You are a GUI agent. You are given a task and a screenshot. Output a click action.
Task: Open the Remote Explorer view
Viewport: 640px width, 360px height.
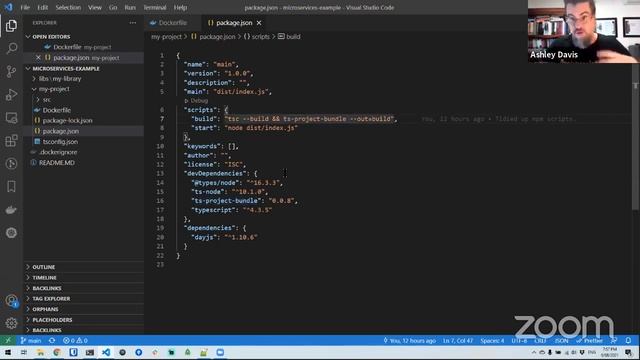pyautogui.click(x=11, y=118)
